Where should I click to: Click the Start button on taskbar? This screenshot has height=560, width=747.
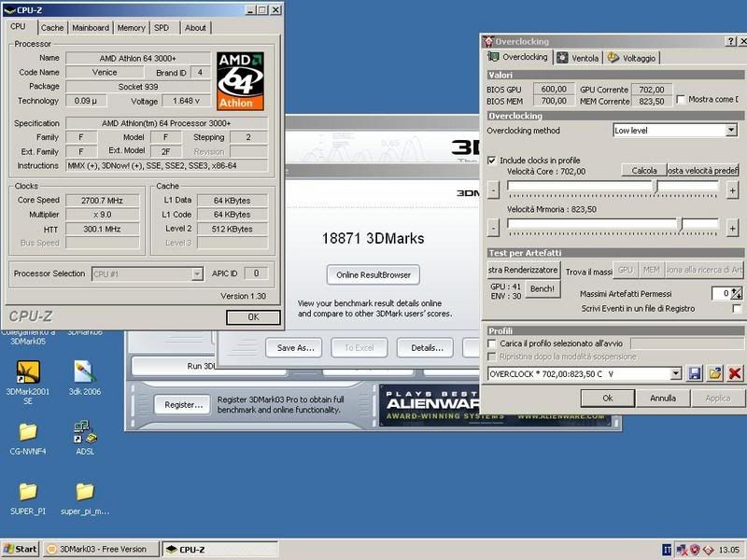point(20,549)
